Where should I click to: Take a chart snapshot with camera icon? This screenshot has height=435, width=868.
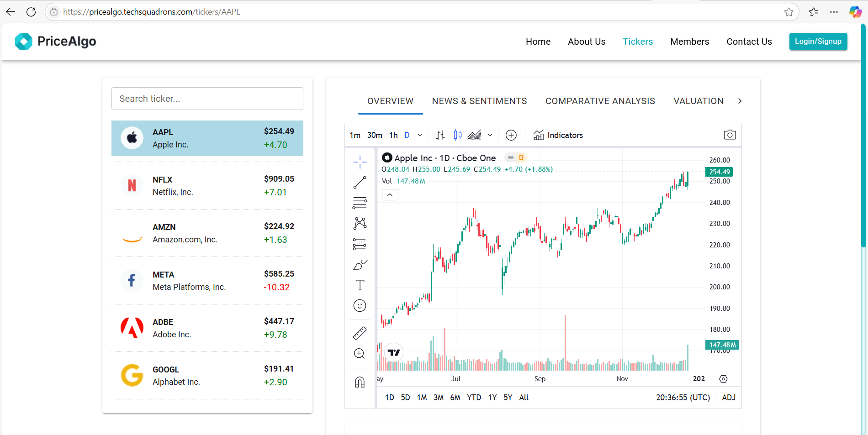click(730, 135)
